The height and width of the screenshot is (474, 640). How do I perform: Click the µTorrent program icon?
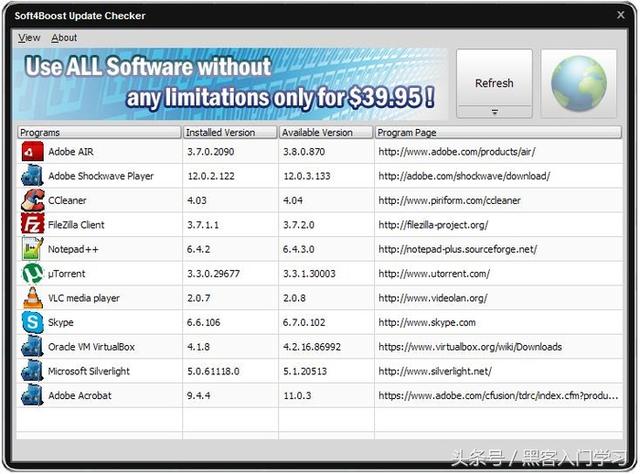point(32,274)
